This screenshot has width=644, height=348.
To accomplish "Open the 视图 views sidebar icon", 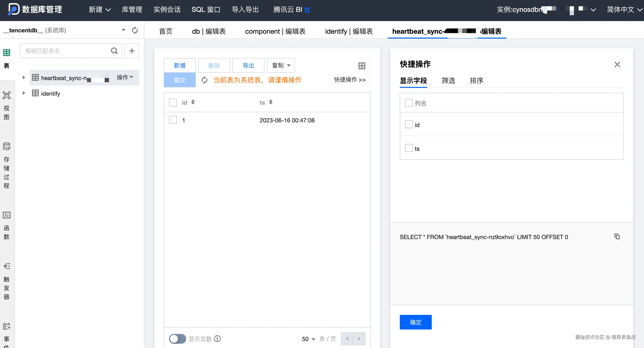I will 6,95.
